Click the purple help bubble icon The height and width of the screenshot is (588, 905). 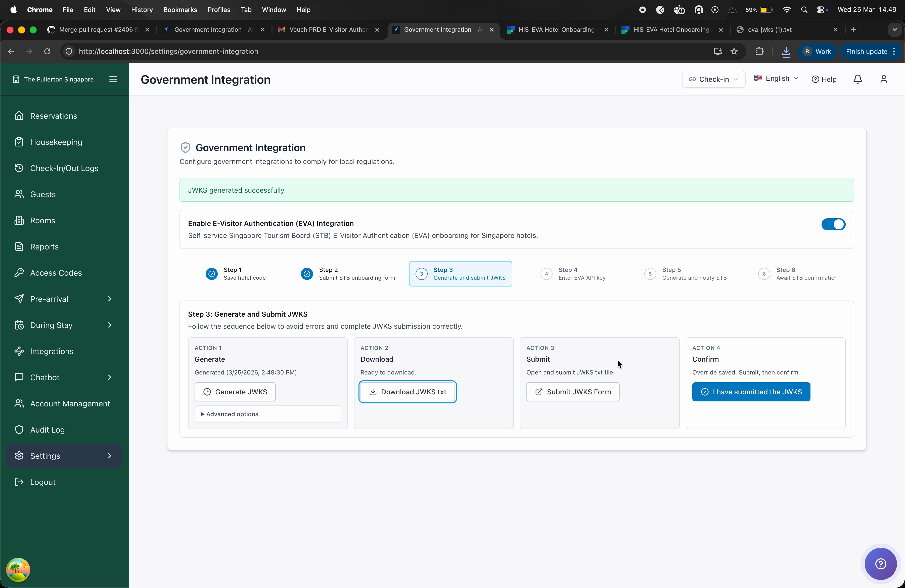pos(880,563)
